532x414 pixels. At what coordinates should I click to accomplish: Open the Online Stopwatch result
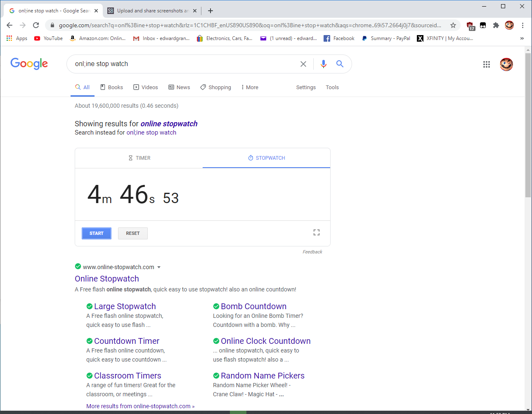point(107,279)
